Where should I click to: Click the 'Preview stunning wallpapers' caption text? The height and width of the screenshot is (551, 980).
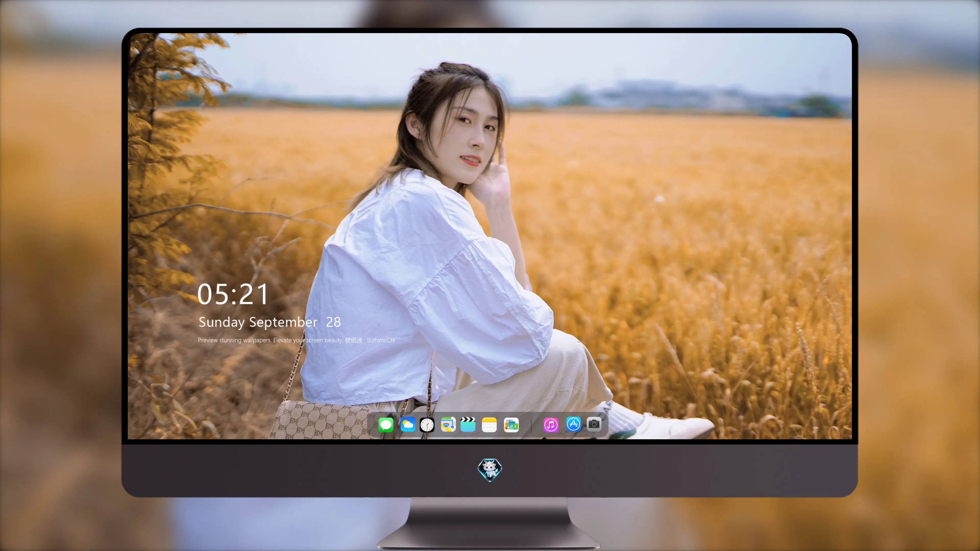[296, 340]
